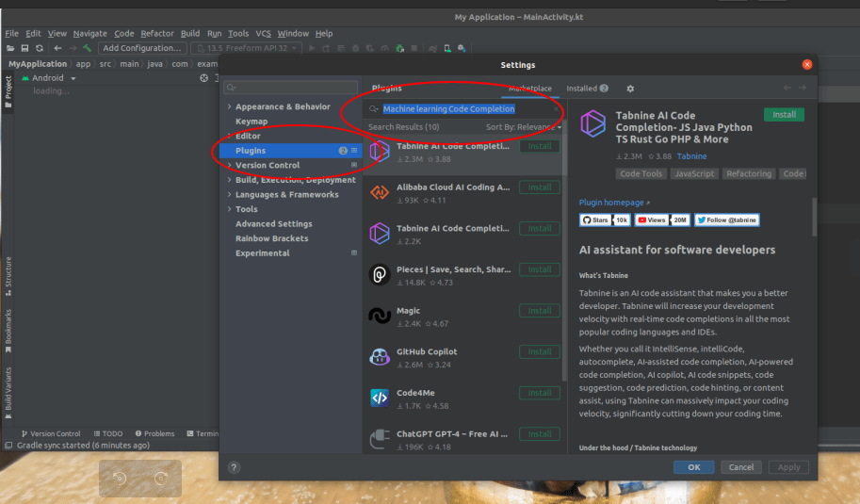Open the Refactor menu

point(157,34)
